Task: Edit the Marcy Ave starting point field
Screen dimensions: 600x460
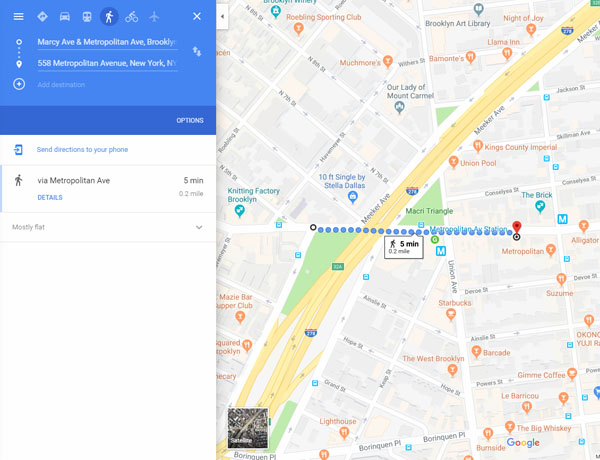Action: click(x=107, y=42)
